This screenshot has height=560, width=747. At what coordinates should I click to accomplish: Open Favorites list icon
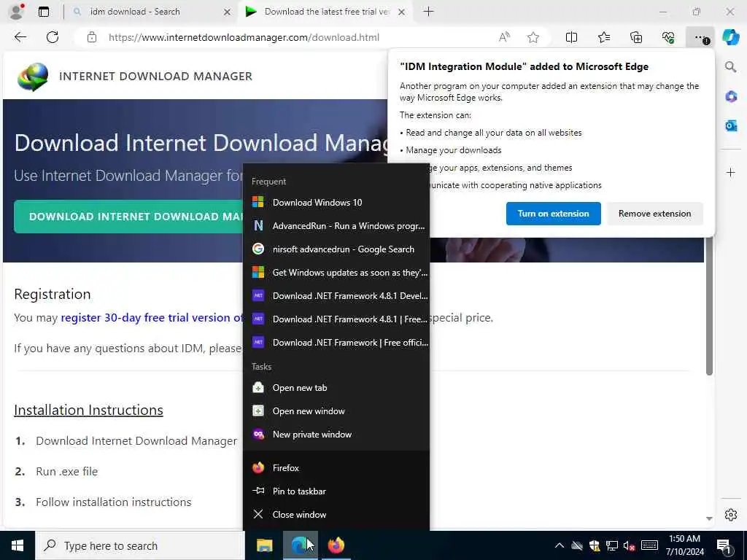pos(603,37)
